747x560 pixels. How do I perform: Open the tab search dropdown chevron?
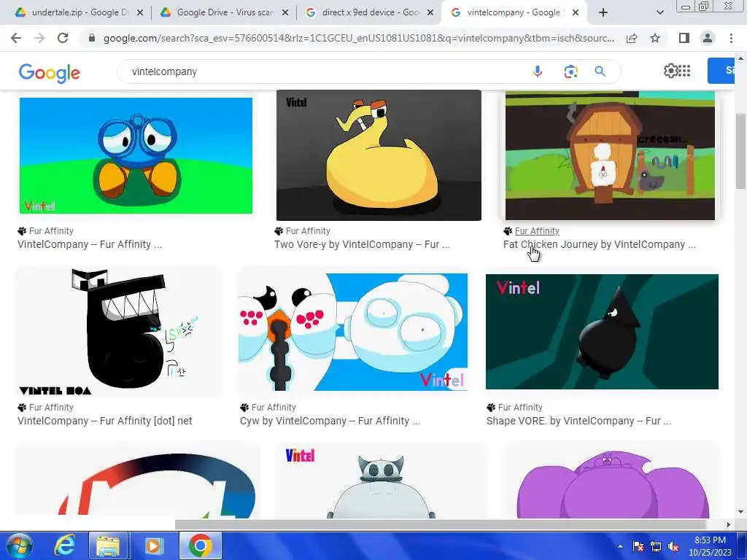(x=659, y=12)
